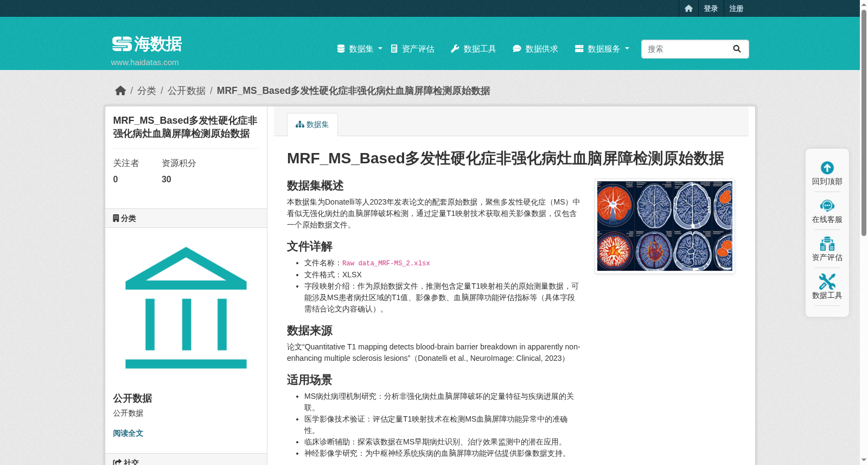Click the 关注者 count 0
868x465 pixels.
click(x=116, y=179)
